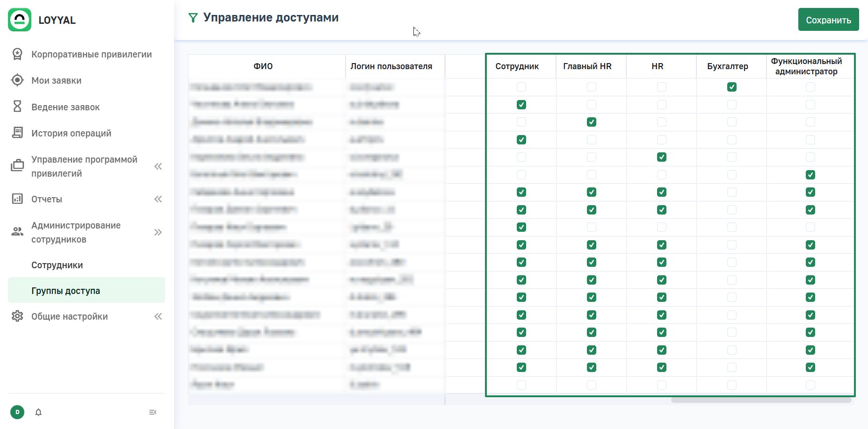Click the Мои заявки target icon
The width and height of the screenshot is (868, 429).
tap(17, 80)
